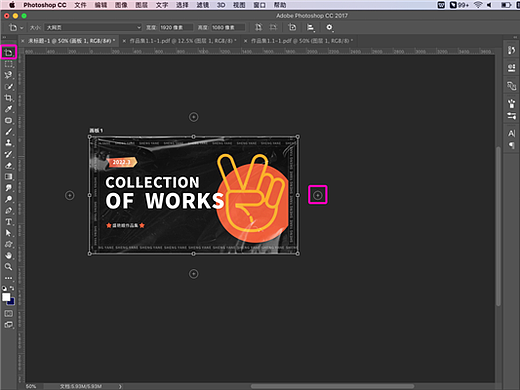Open the Properties panel icon
The image size is (520, 390).
point(511,68)
